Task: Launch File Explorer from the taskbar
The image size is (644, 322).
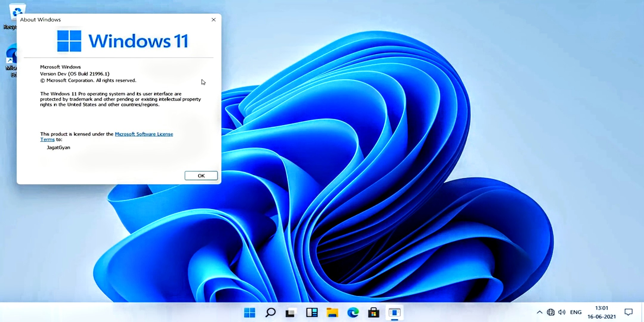Action: click(x=332, y=312)
